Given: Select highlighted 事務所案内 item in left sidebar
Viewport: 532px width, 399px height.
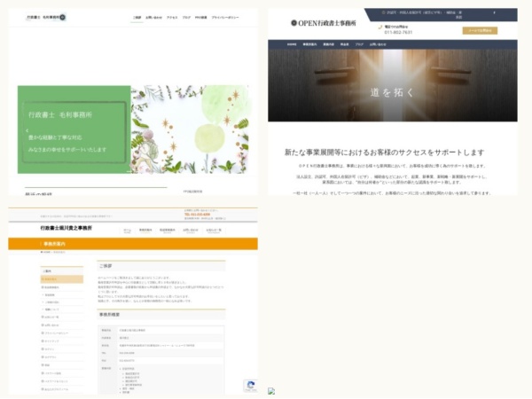Looking at the screenshot, I should click(x=62, y=279).
